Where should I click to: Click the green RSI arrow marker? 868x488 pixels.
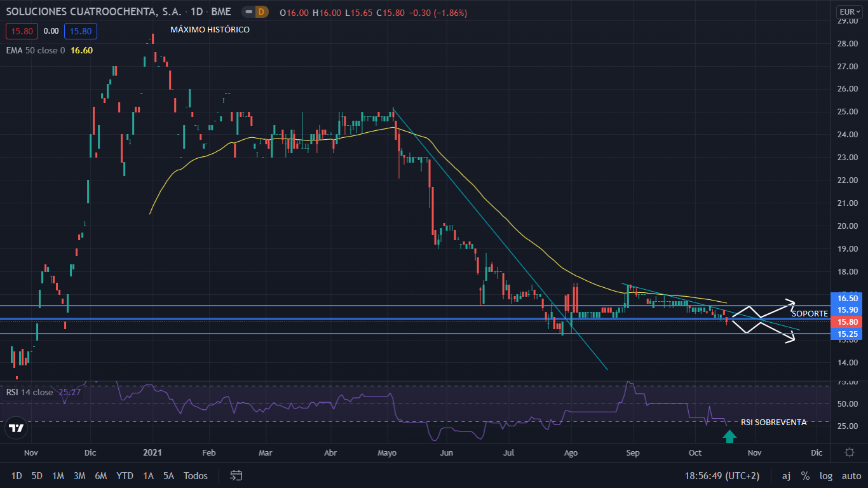[729, 436]
